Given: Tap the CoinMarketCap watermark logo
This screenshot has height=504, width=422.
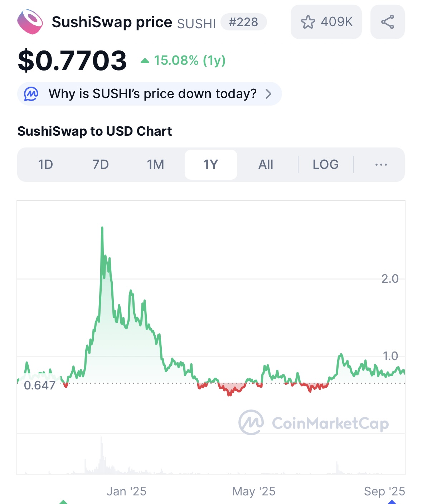Looking at the screenshot, I should [251, 422].
